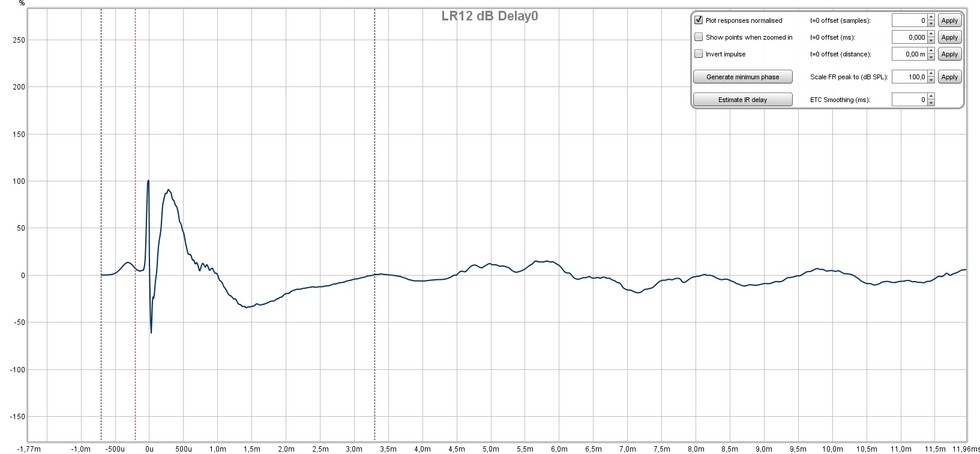Click the red dashed reference marker line
The image size is (980, 454).
pyautogui.click(x=135, y=225)
